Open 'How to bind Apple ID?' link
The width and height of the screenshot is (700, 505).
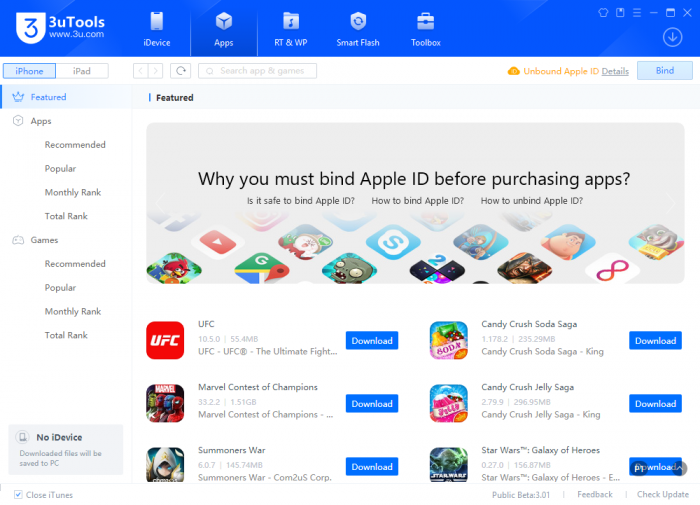pyautogui.click(x=417, y=201)
